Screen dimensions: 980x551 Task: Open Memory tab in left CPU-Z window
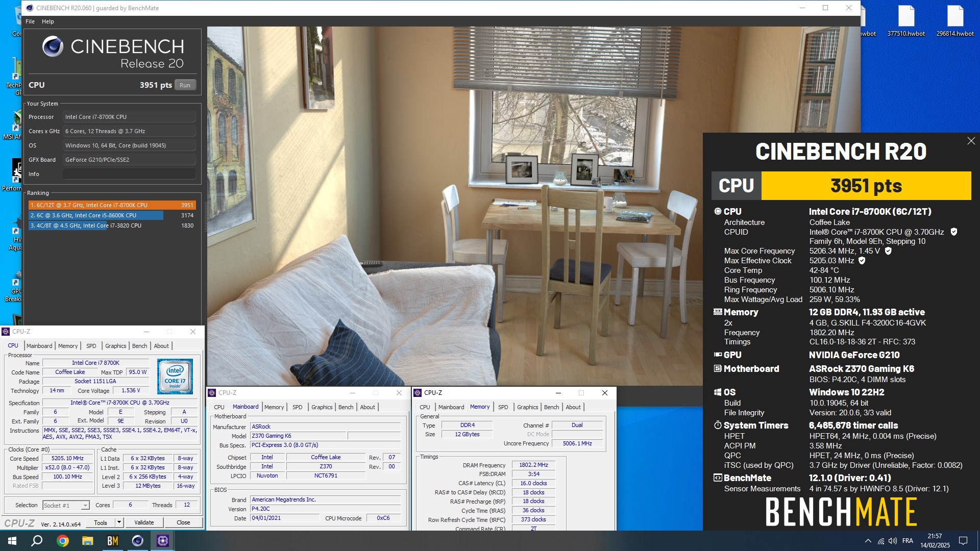[68, 346]
